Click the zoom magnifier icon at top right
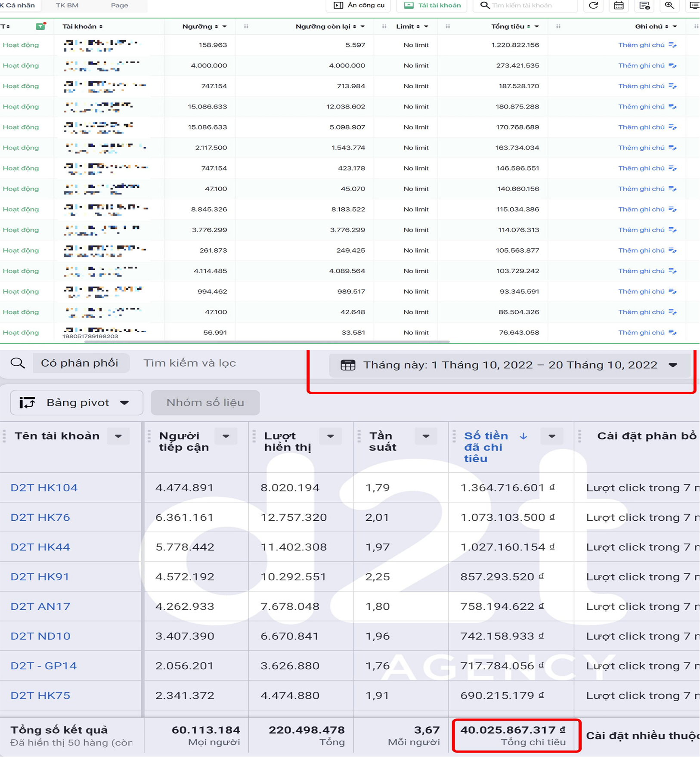Screen dimensions: 700x757 pos(669,6)
